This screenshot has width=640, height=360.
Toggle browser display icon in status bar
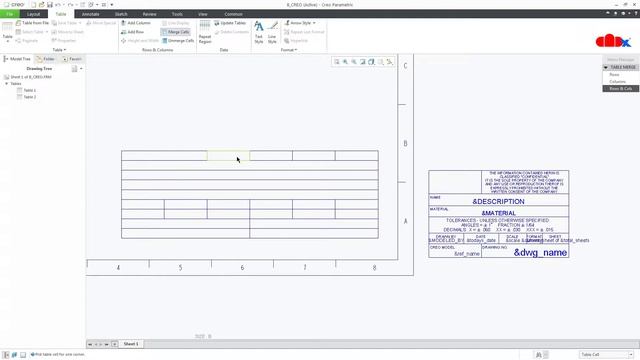click(x=14, y=355)
